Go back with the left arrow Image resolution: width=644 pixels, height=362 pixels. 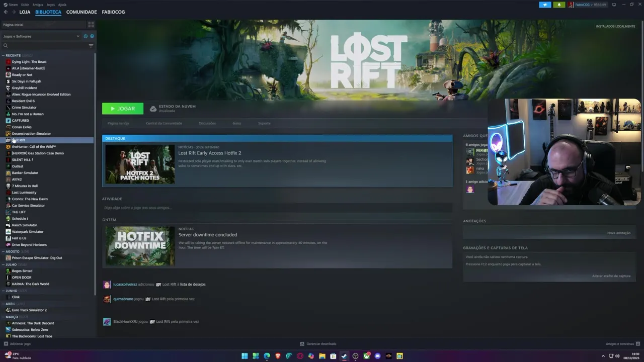6,12
